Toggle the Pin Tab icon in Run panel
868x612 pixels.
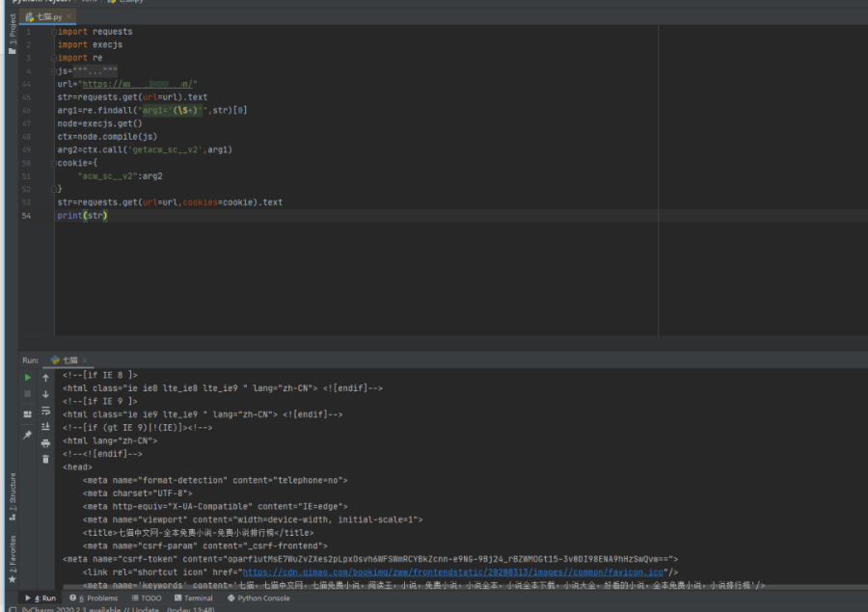click(x=28, y=436)
